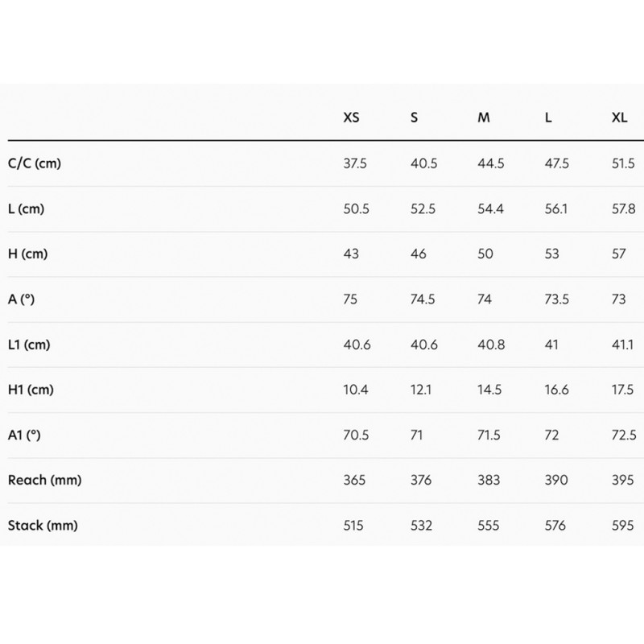The width and height of the screenshot is (644, 644).
Task: Select the S size column header
Action: click(x=414, y=118)
